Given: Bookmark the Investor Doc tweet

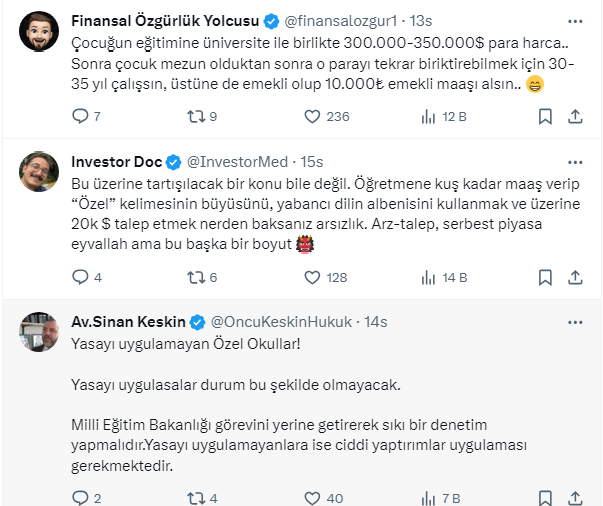Looking at the screenshot, I should pos(545,277).
